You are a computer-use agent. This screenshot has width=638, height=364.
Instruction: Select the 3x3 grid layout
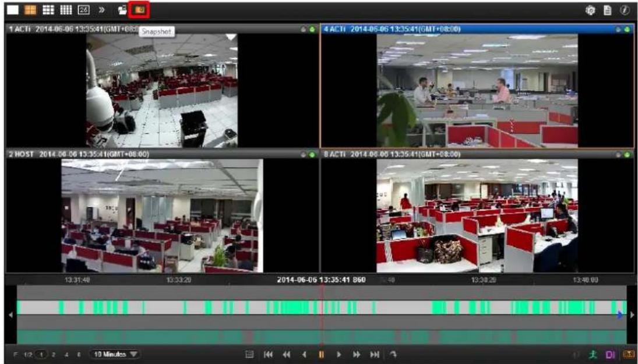(48, 10)
